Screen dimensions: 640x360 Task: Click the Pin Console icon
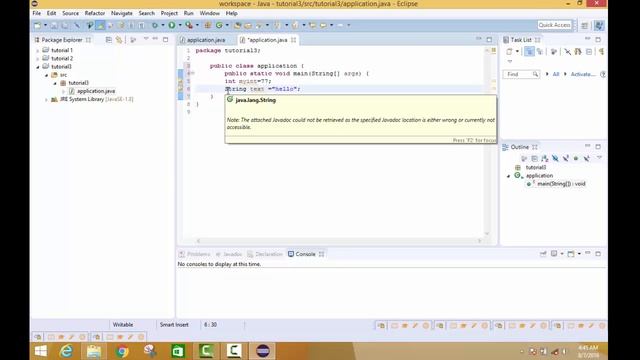coord(543,254)
